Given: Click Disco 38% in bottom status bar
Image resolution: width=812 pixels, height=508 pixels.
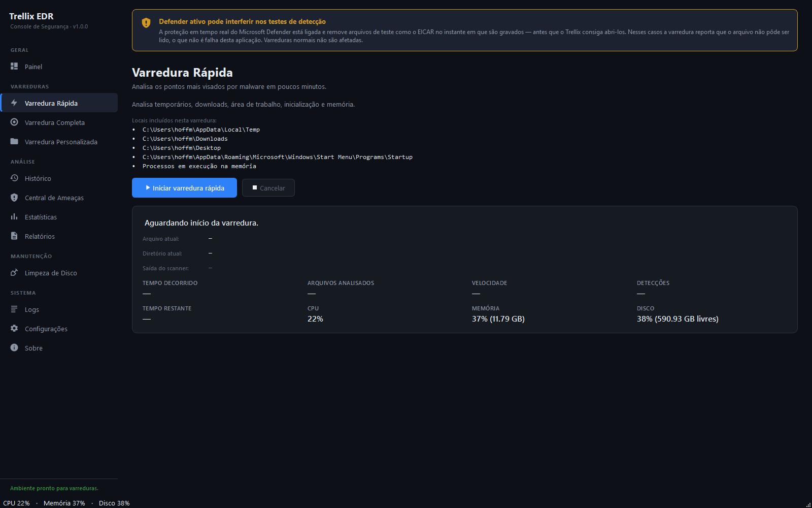Looking at the screenshot, I should point(114,503).
